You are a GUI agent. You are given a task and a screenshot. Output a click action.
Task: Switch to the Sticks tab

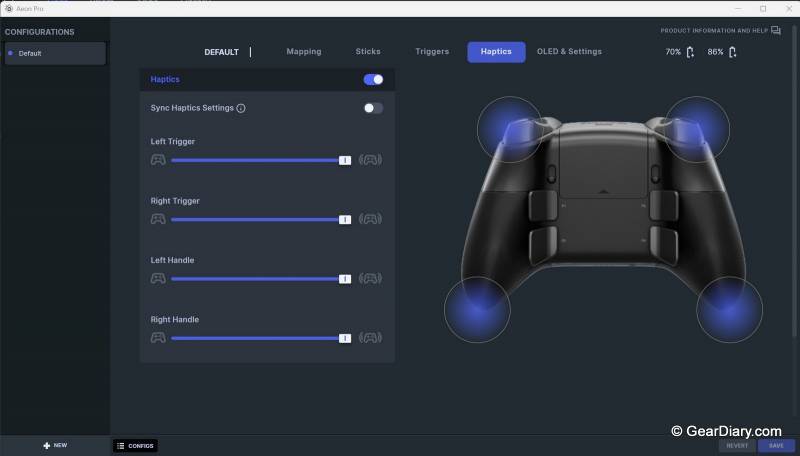368,52
